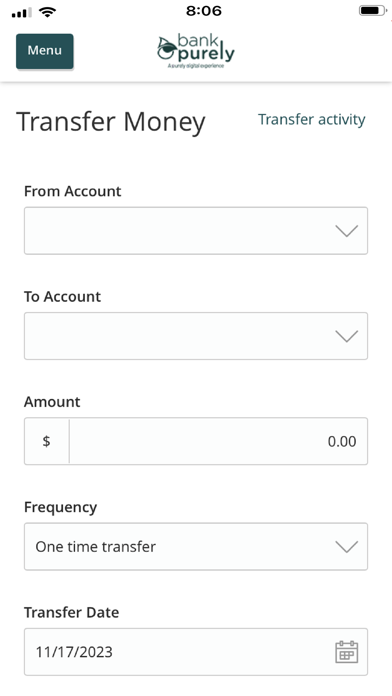This screenshot has height=696, width=392.
Task: Click the Transfer Money heading
Action: click(111, 122)
